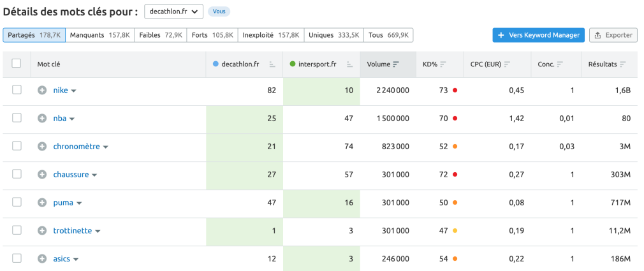The height and width of the screenshot is (271, 644).
Task: Sort by the decathlon.fr column sort icon
Action: (272, 64)
